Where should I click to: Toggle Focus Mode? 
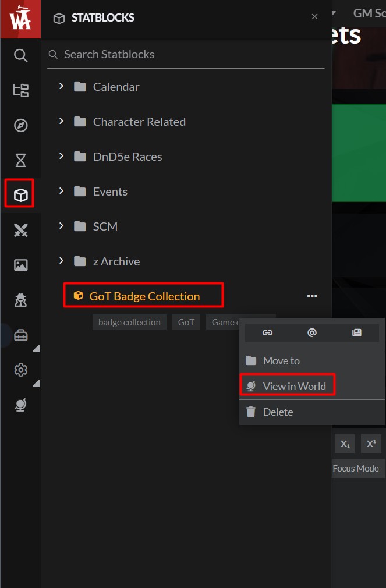355,468
